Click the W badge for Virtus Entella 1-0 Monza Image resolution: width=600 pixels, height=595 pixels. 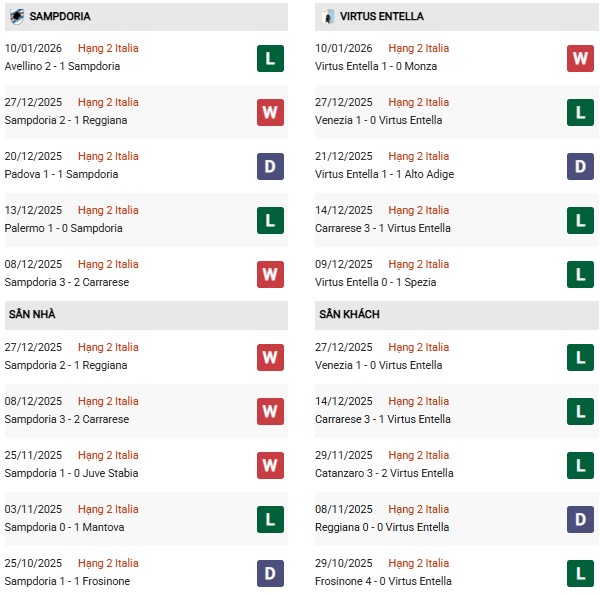(x=580, y=58)
